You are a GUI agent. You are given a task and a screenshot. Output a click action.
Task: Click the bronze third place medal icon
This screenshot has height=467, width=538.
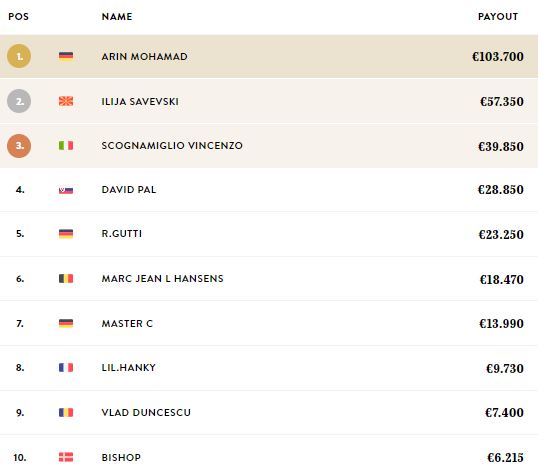[19, 146]
